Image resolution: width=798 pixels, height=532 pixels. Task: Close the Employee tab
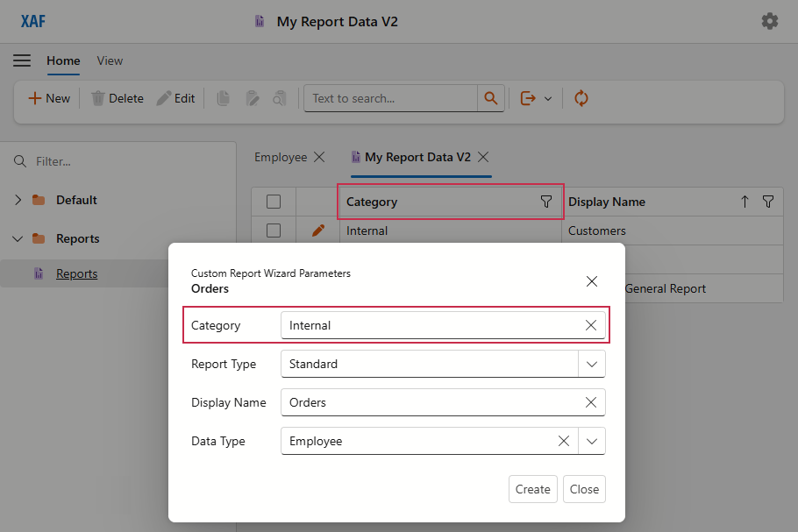click(x=319, y=157)
